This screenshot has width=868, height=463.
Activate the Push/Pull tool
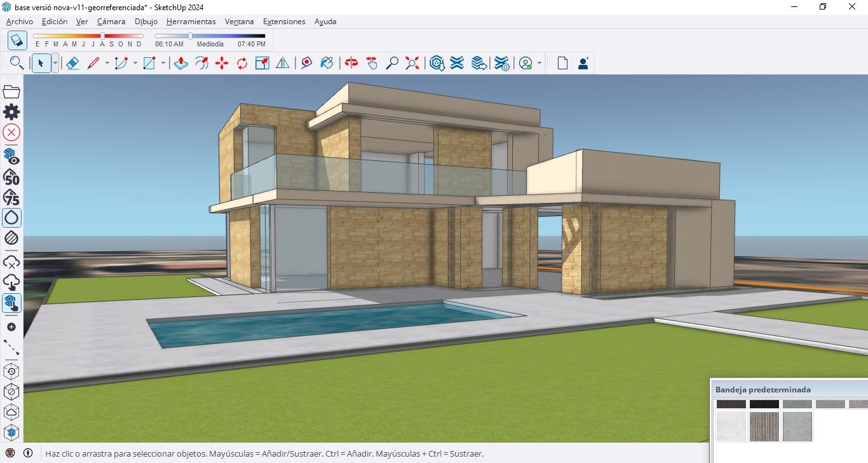tap(181, 63)
